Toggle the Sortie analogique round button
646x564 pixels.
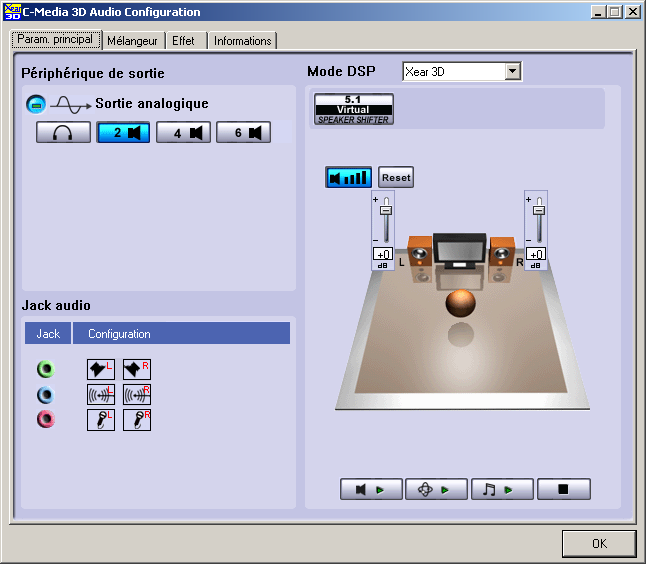[36, 104]
